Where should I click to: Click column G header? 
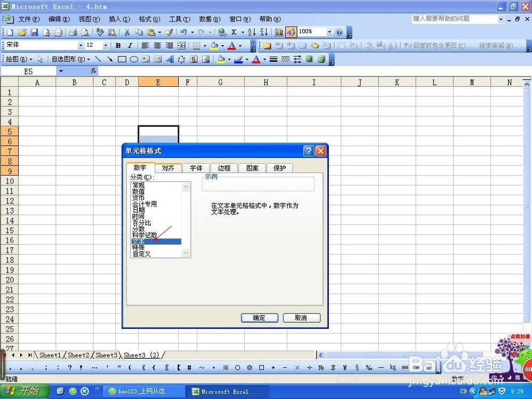[x=221, y=82]
